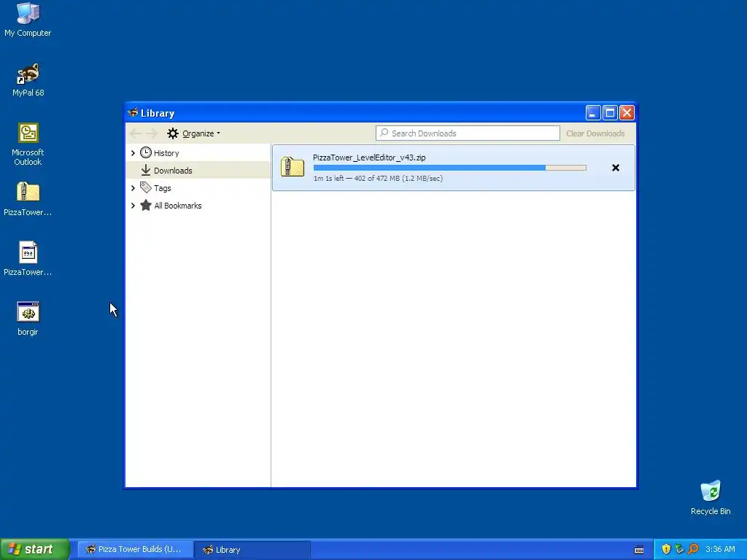This screenshot has width=747, height=560.
Task: Click the Library taskbar button
Action: coord(252,549)
